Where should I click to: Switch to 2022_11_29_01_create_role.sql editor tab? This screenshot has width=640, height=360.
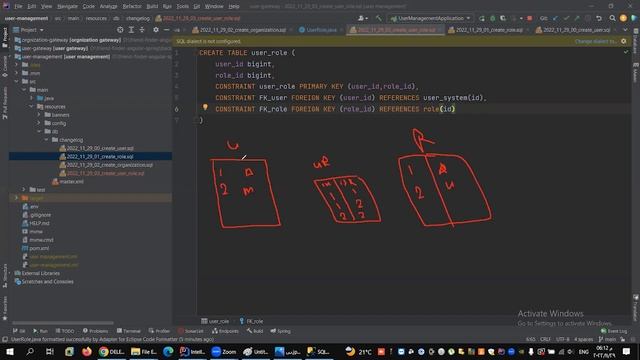click(x=489, y=30)
